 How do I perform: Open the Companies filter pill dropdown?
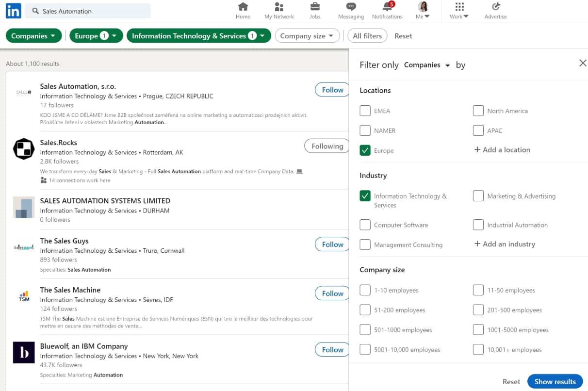point(34,36)
